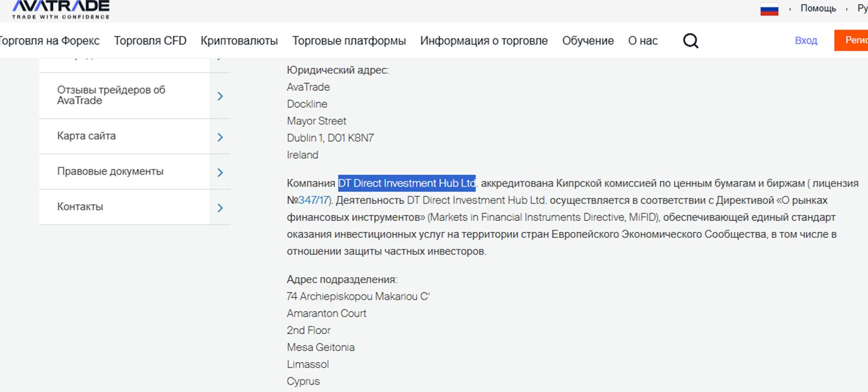Screen dimensions: 868x392
Task: Open Отзывы трейдеров об AvaTrade sidebar item
Action: 124,95
